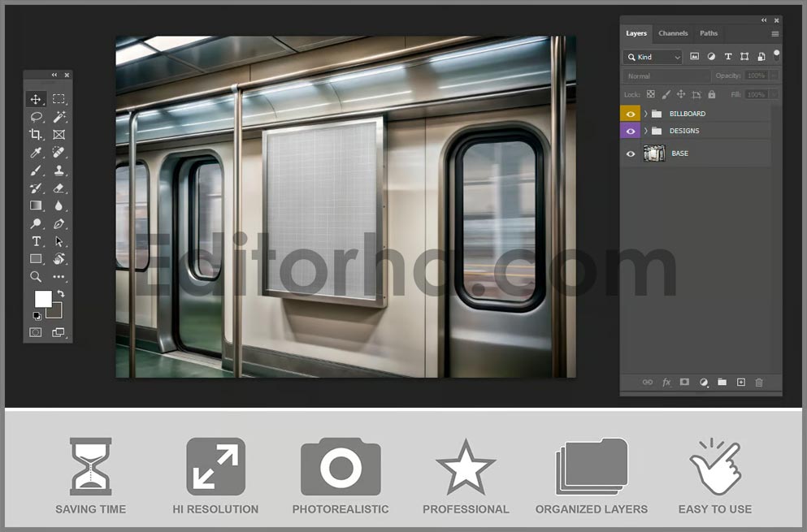Expand the BILLBOARD group chevron
Viewport: 807px width, 532px height.
click(x=646, y=114)
